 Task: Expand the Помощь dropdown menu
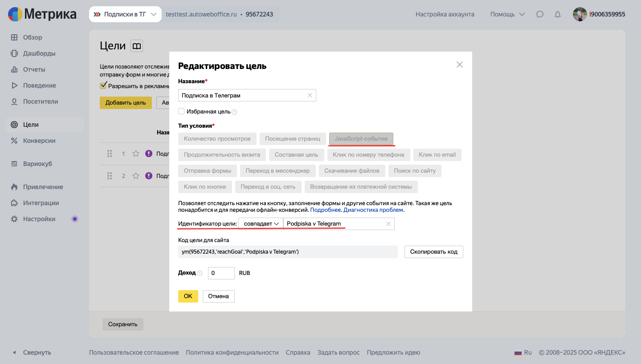tap(507, 14)
